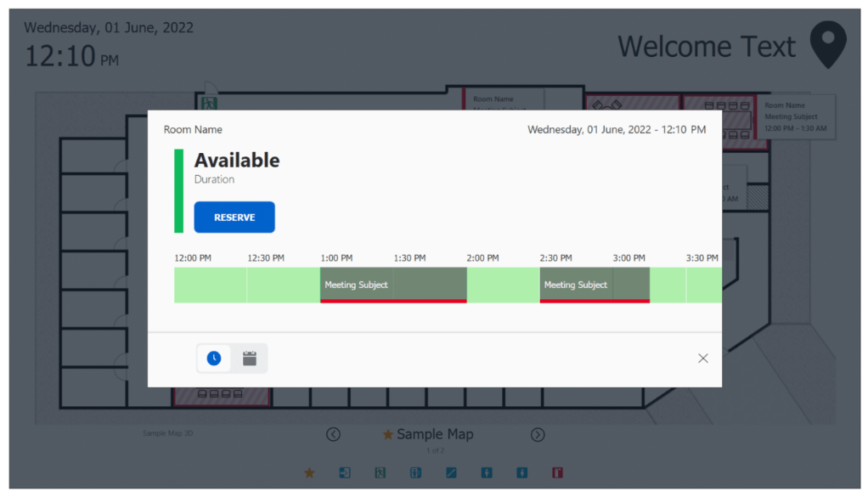Go to the next map with right arrow
The image size is (868, 497).
(538, 434)
